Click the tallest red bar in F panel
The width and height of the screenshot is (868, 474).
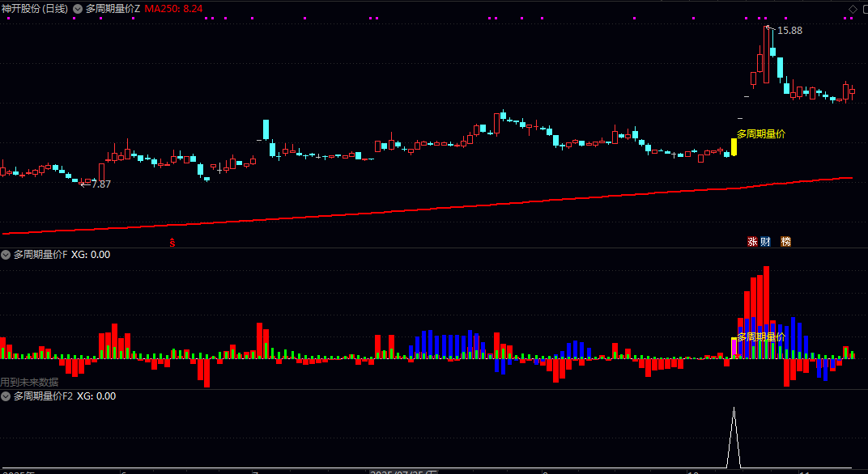click(x=766, y=312)
